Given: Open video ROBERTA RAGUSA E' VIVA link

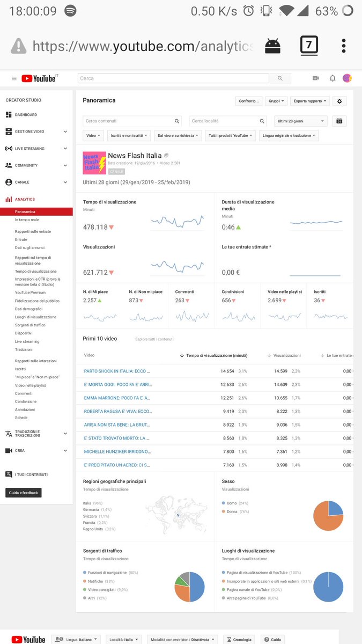Looking at the screenshot, I should click(118, 411).
